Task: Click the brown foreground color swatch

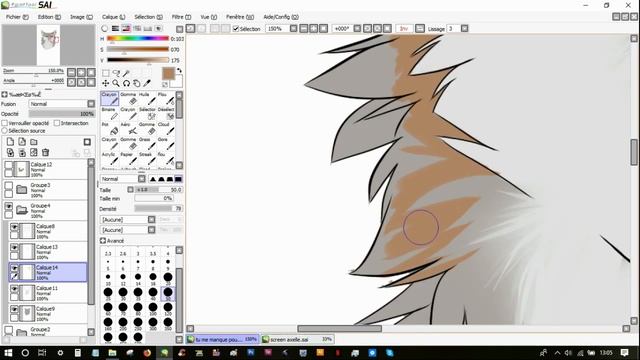Action: coord(168,74)
